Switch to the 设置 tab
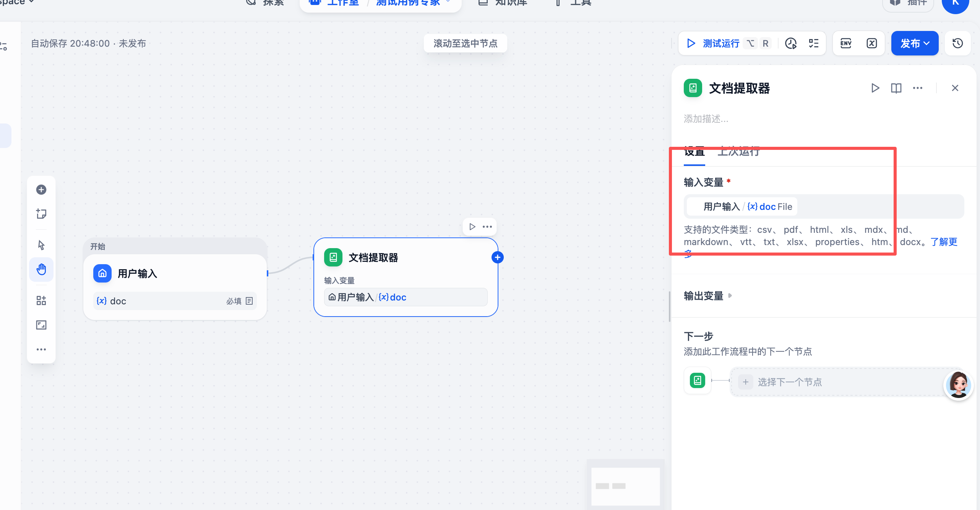980x510 pixels. pyautogui.click(x=694, y=152)
